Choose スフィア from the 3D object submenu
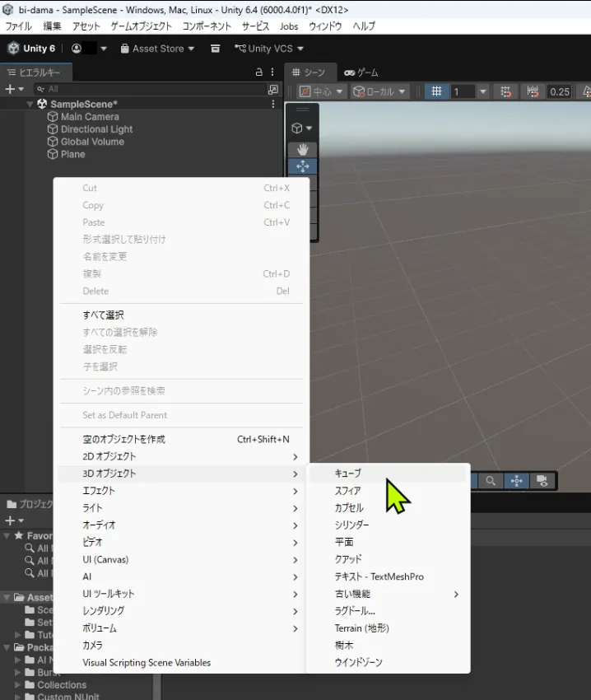The height and width of the screenshot is (700, 591). pyautogui.click(x=388, y=491)
